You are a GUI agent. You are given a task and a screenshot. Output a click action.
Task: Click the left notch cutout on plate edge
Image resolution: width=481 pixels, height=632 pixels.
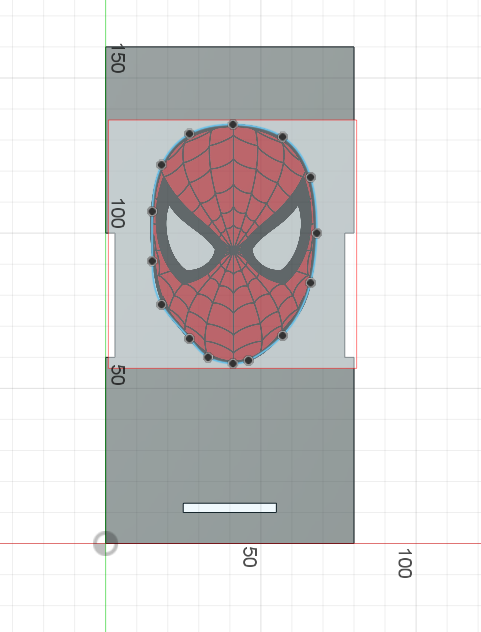(112, 295)
